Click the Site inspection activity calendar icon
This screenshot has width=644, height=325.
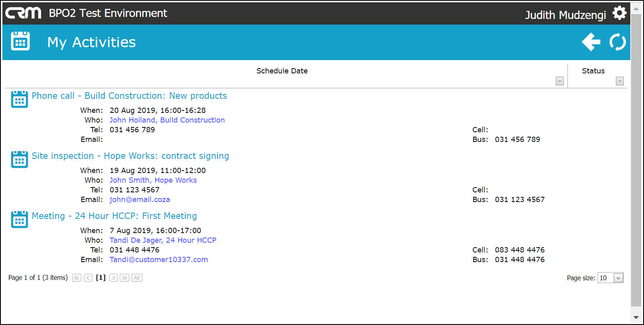click(19, 159)
